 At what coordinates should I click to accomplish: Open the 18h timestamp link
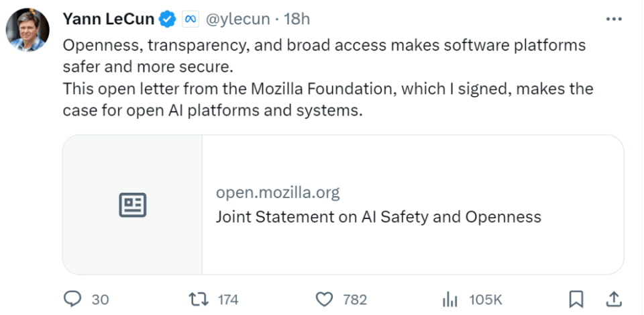pos(297,19)
